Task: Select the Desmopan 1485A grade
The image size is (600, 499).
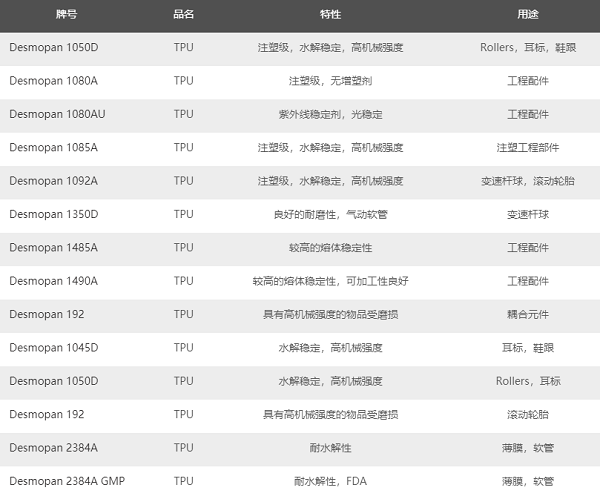Action: (x=53, y=247)
